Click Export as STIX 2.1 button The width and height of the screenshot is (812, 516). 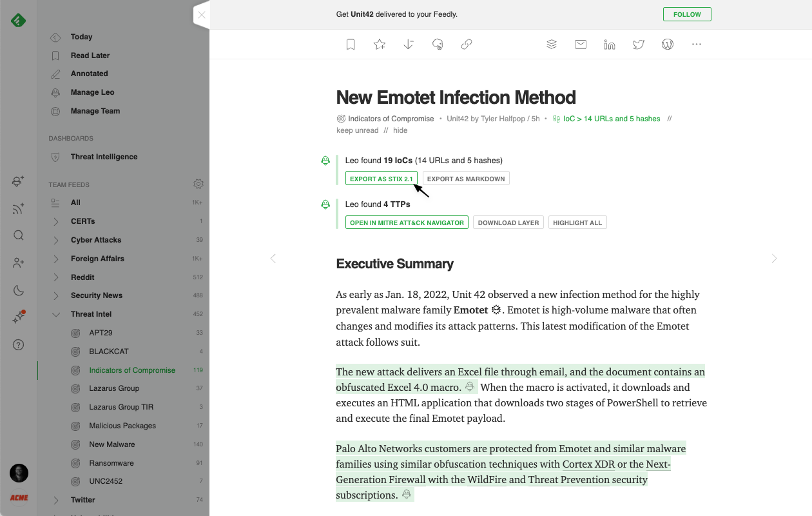pyautogui.click(x=381, y=179)
